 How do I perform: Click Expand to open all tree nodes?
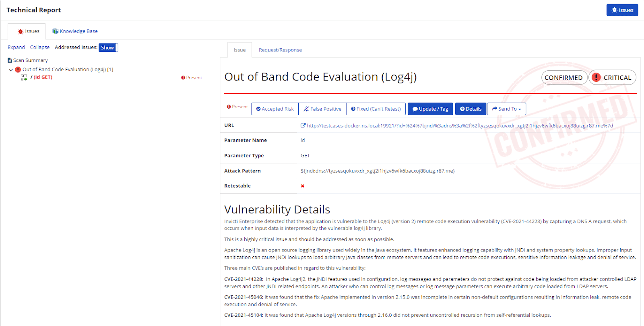(x=16, y=47)
